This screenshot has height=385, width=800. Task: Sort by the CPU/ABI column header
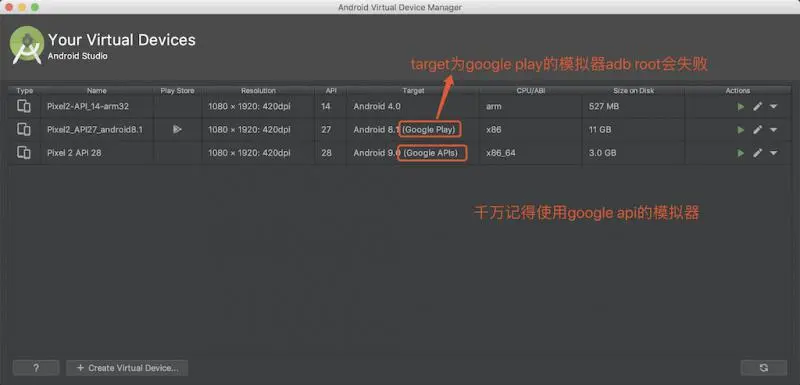pos(531,91)
